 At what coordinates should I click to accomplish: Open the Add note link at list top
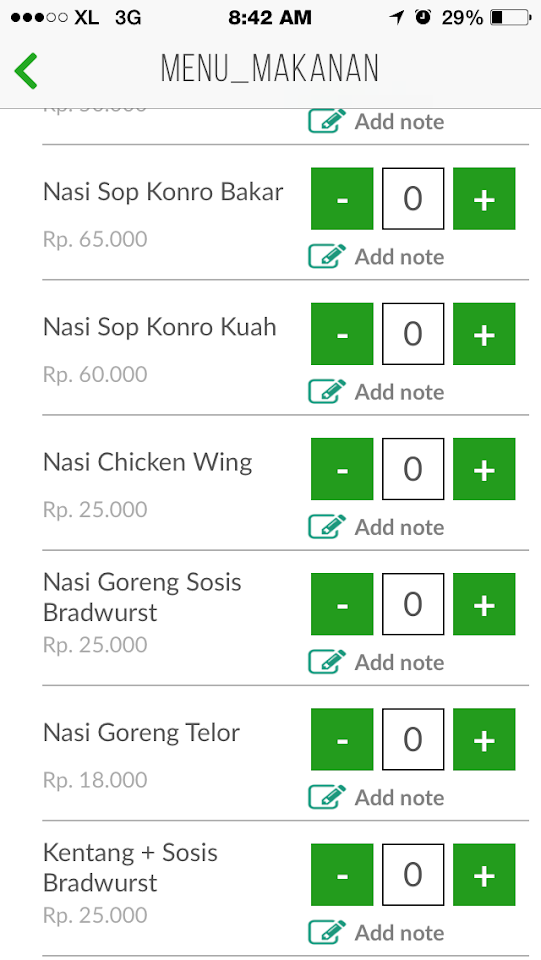[400, 122]
